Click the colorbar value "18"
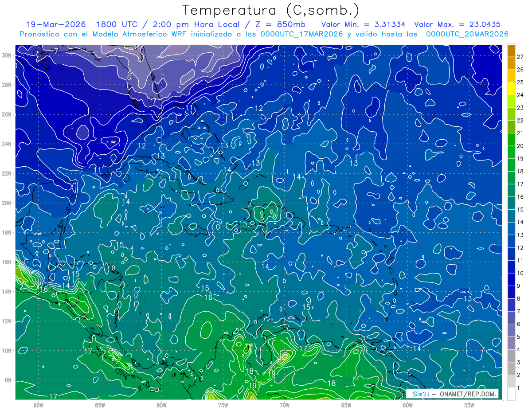Image resolution: width=532 pixels, height=411 pixels. (520, 171)
